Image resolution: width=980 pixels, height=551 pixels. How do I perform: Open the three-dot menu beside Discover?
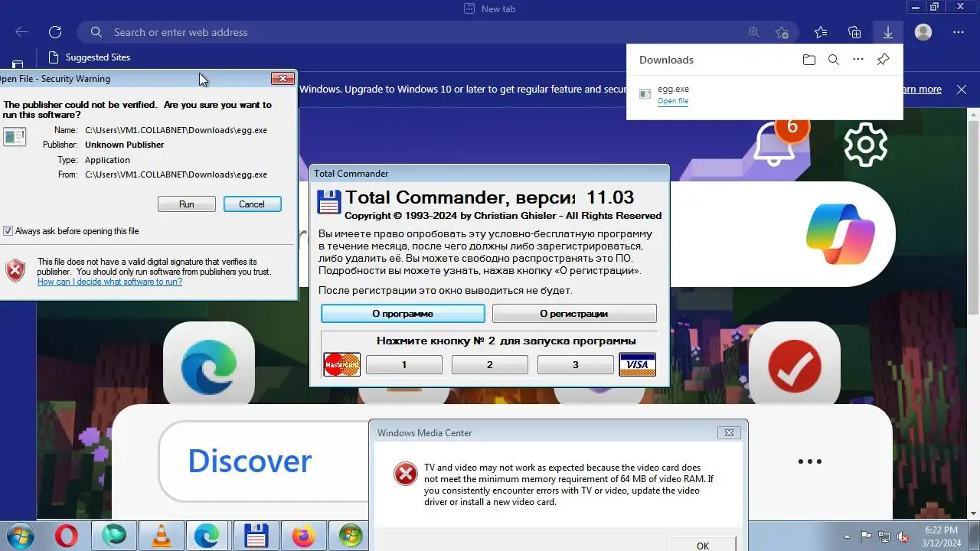(810, 461)
